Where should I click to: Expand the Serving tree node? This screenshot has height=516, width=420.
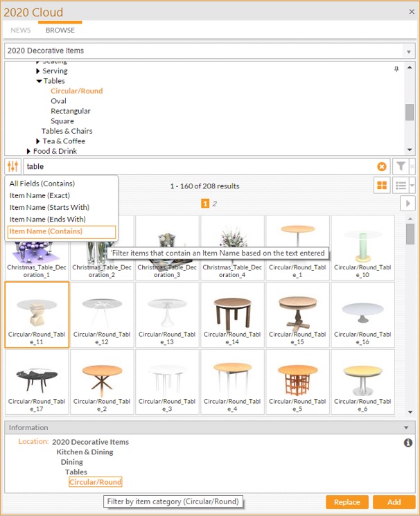tap(37, 71)
